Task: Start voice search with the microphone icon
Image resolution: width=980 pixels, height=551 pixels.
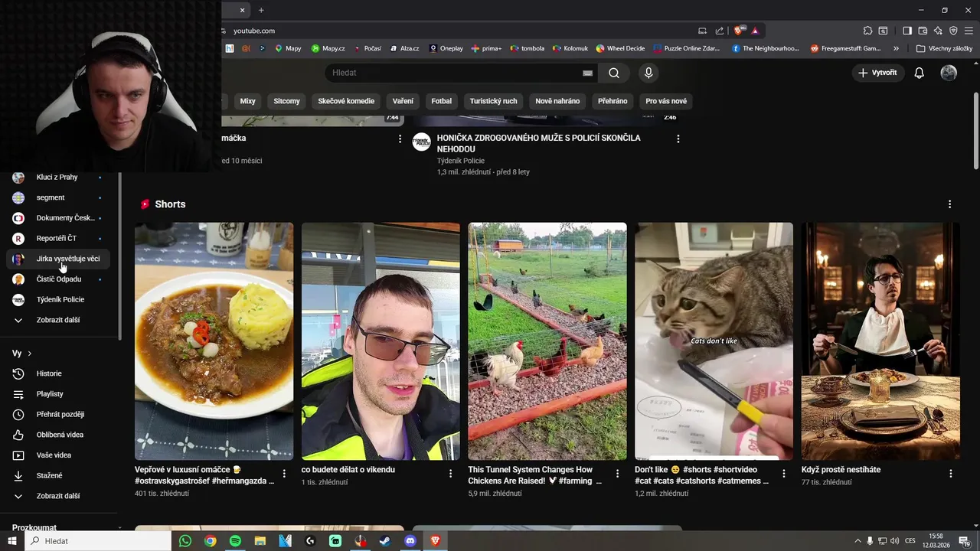Action: coord(648,73)
